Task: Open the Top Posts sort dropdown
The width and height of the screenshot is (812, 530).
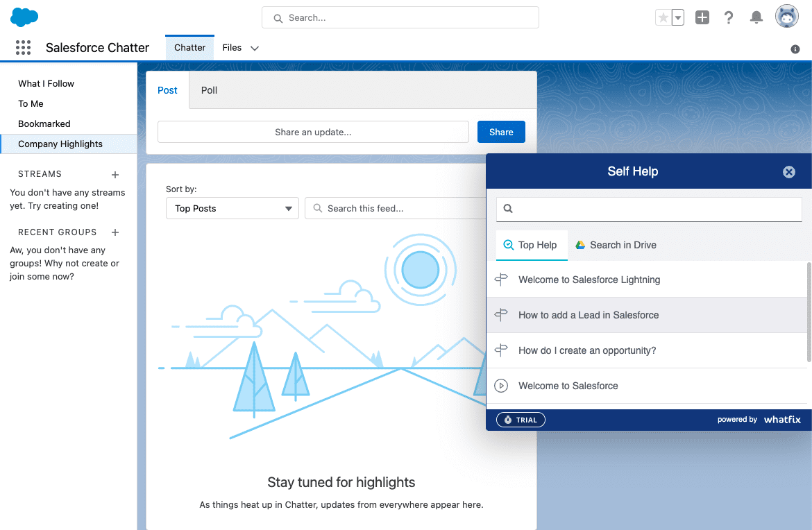Action: tap(232, 208)
